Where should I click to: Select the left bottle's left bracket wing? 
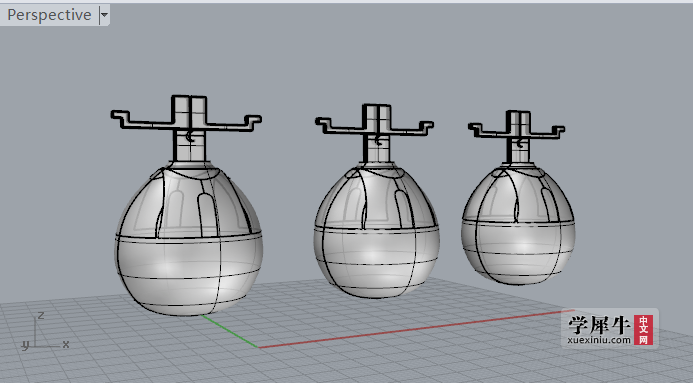[141, 120]
